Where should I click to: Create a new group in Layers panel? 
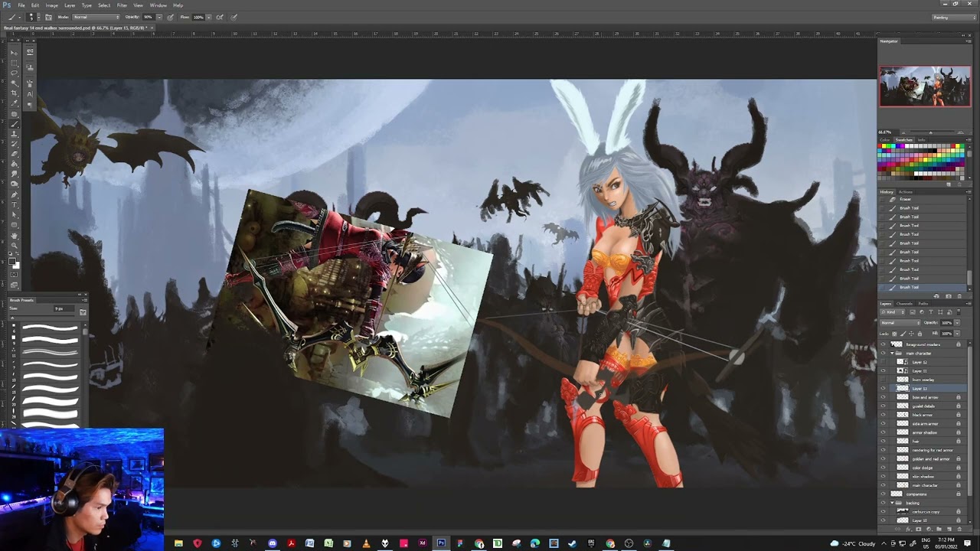[x=939, y=529]
